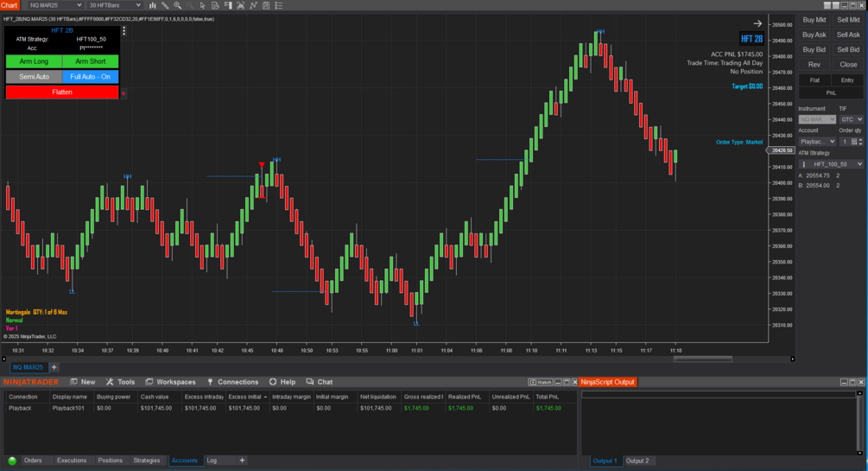This screenshot has height=471, width=868.
Task: Open the Account Playback dropdown
Action: (817, 142)
